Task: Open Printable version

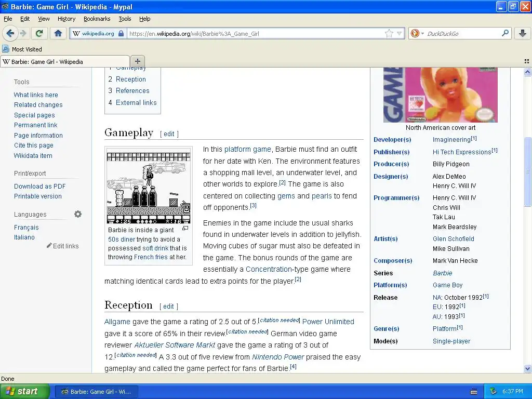Action: click(x=37, y=196)
